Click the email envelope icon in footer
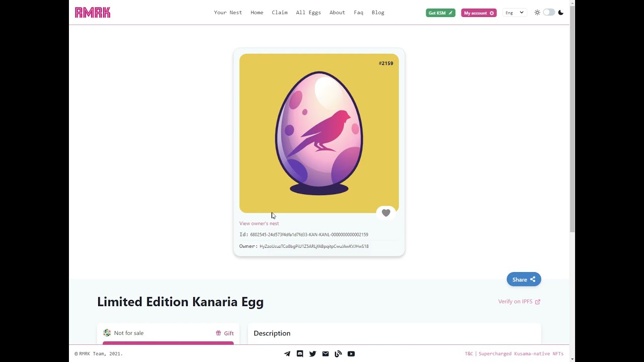 326,354
